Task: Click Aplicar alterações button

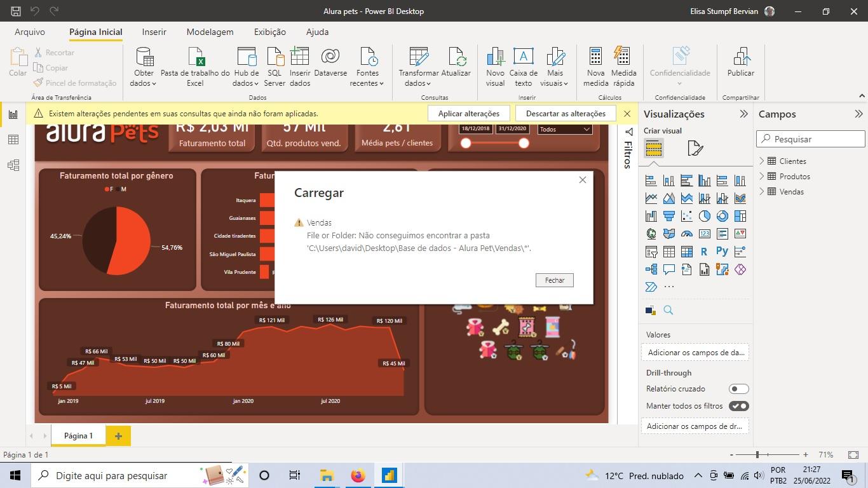Action: coord(469,114)
